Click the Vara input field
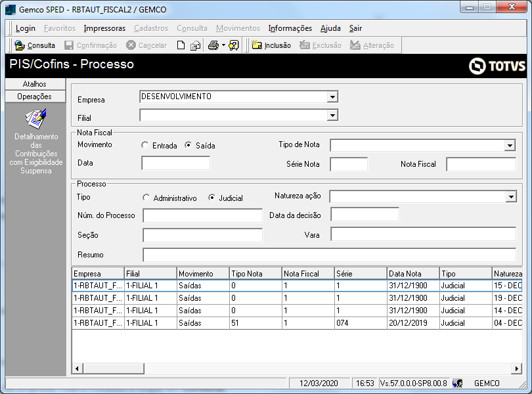532x394 pixels. click(x=424, y=234)
